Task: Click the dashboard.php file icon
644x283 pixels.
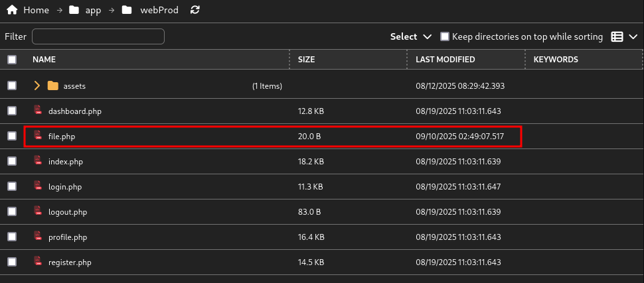Action: point(39,111)
